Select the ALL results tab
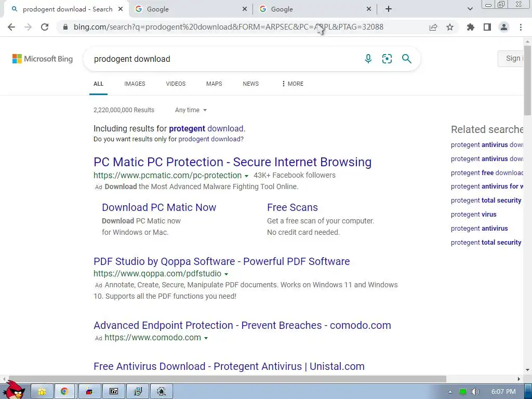The height and width of the screenshot is (399, 532). point(98,84)
